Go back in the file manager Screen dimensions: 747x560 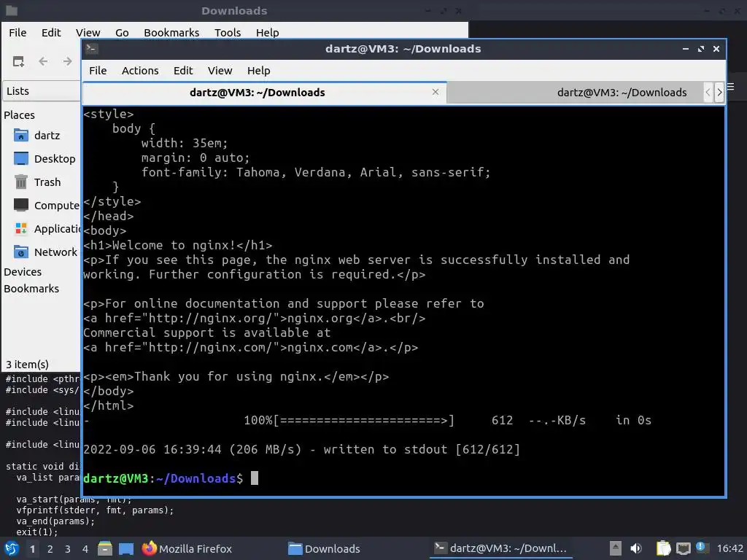43,61
